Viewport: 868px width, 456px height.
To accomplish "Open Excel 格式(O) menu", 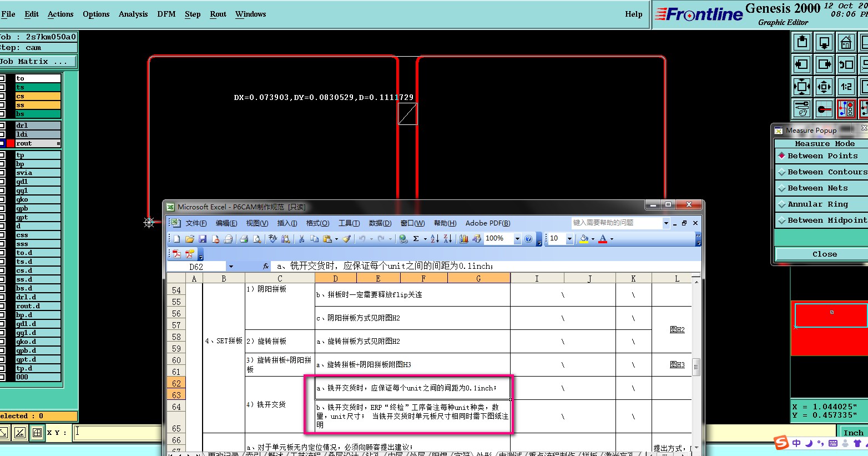I will (317, 223).
